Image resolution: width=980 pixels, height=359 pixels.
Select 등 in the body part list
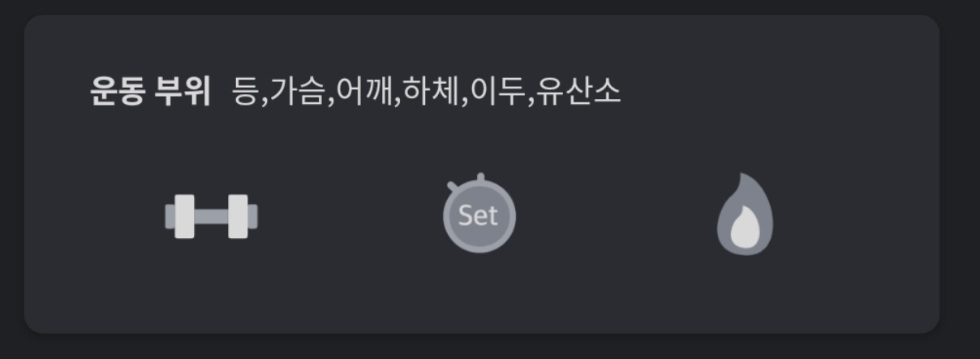[245, 92]
